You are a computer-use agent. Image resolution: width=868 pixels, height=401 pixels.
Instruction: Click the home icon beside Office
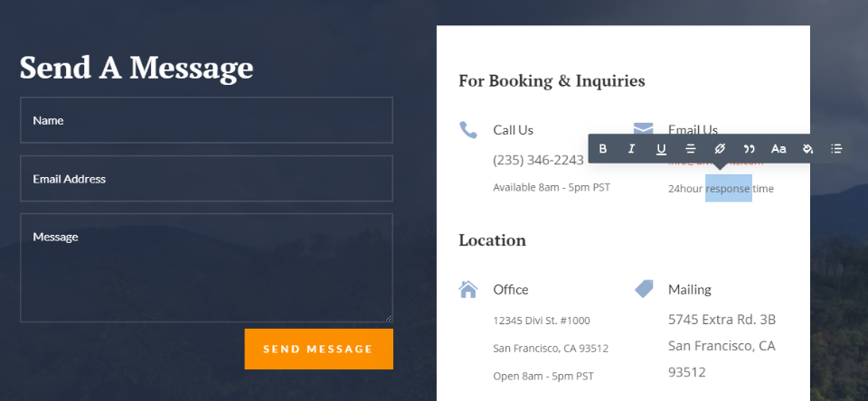click(x=468, y=289)
